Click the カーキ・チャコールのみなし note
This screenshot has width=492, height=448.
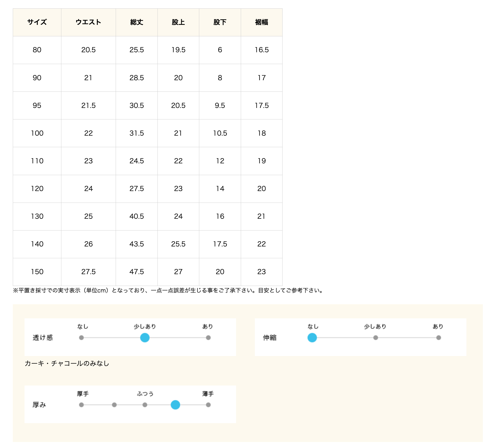67,363
